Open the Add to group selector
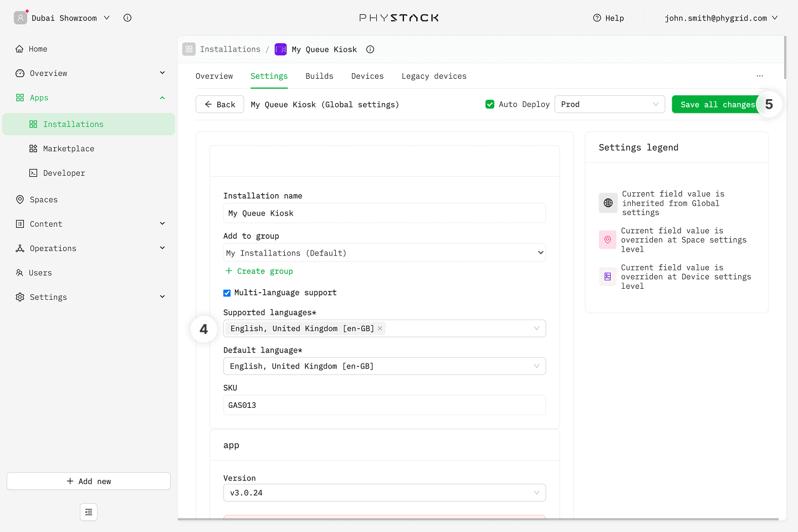The height and width of the screenshot is (532, 798). (x=384, y=253)
